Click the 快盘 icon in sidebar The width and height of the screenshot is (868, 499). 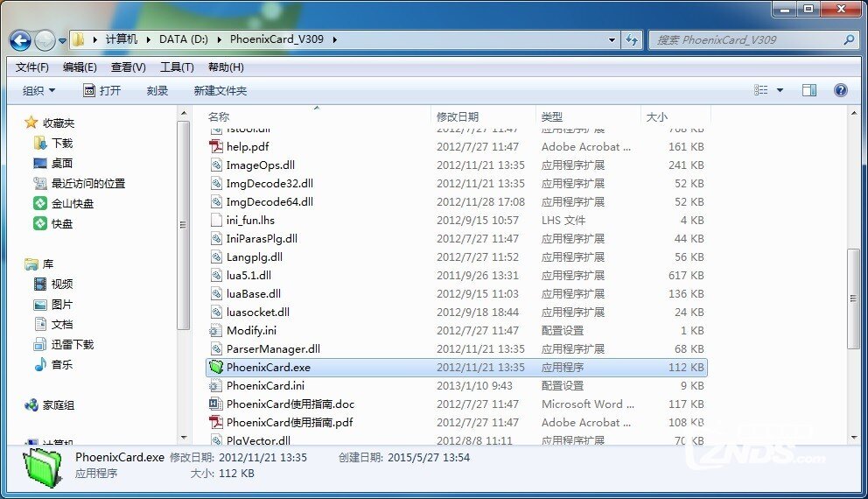[40, 223]
